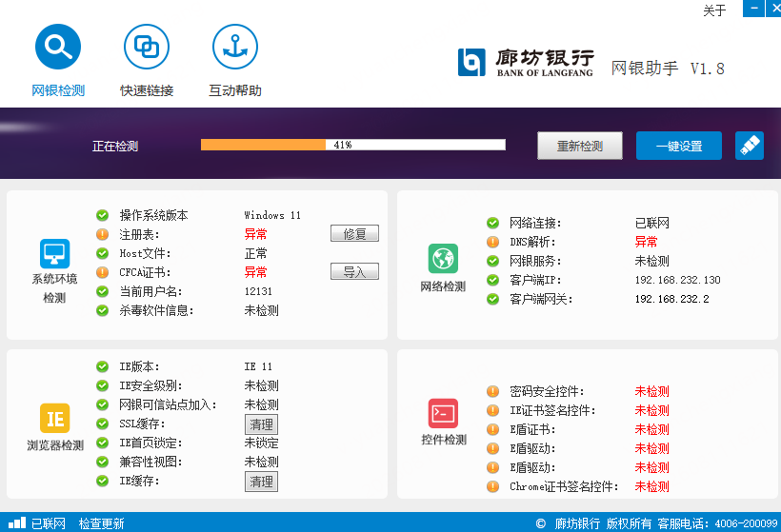This screenshot has width=781, height=532.
Task: Click the 一键设置 button
Action: pyautogui.click(x=679, y=146)
